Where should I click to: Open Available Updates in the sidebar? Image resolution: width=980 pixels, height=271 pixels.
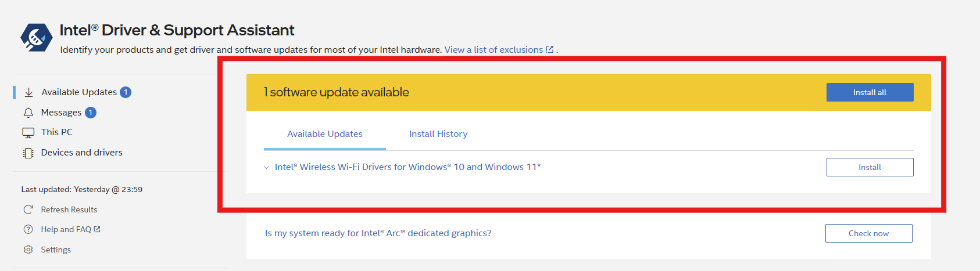click(x=79, y=92)
